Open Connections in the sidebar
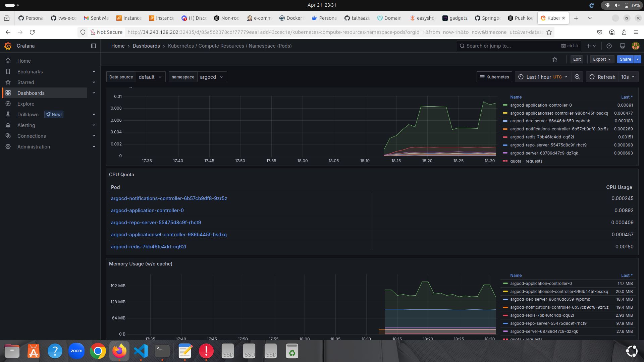This screenshot has width=644, height=362. pos(32,136)
